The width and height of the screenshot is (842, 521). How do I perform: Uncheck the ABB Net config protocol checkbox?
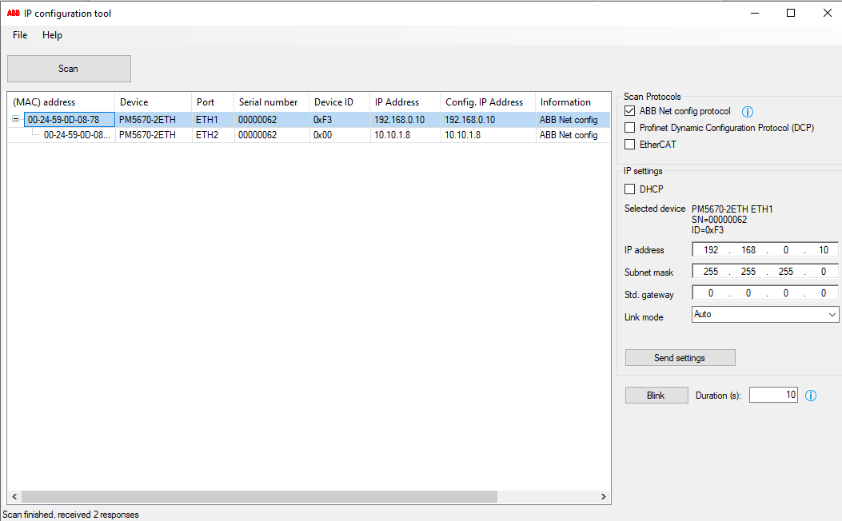pos(630,111)
